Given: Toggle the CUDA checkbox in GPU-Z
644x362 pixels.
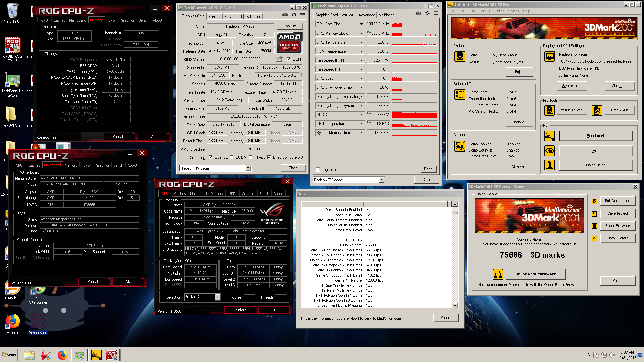Looking at the screenshot, I should (232, 157).
